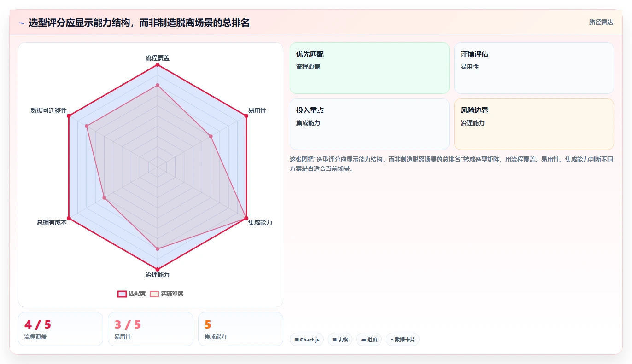Click the 实施难度 data point on 流程覆盖 axis

click(x=158, y=85)
